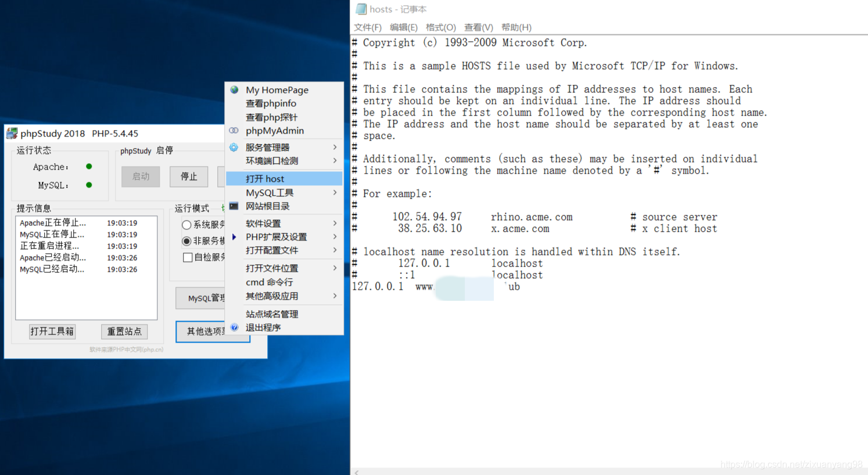Click the 网站根目录 terminal icon
868x475 pixels.
[x=234, y=206]
